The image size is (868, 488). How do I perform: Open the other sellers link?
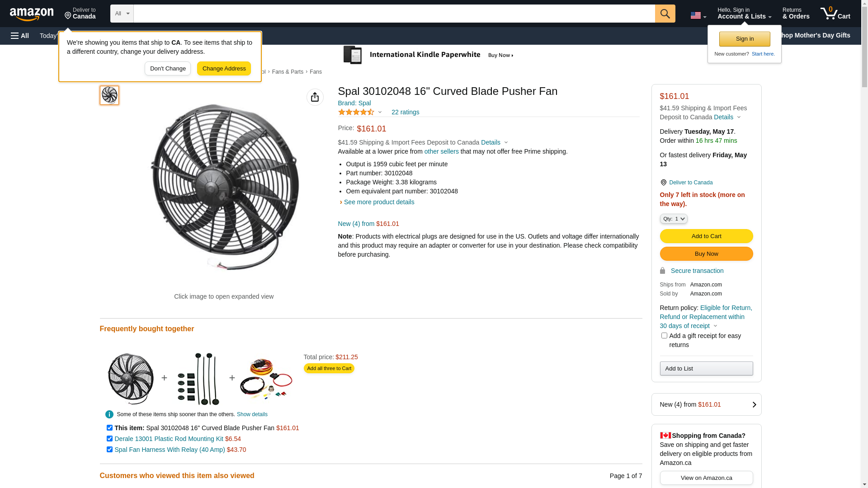click(x=441, y=151)
